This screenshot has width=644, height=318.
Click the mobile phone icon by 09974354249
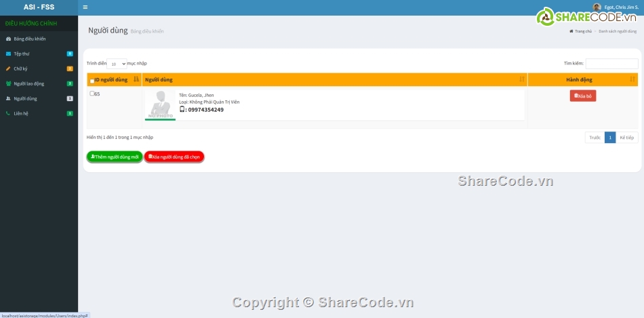coord(182,109)
